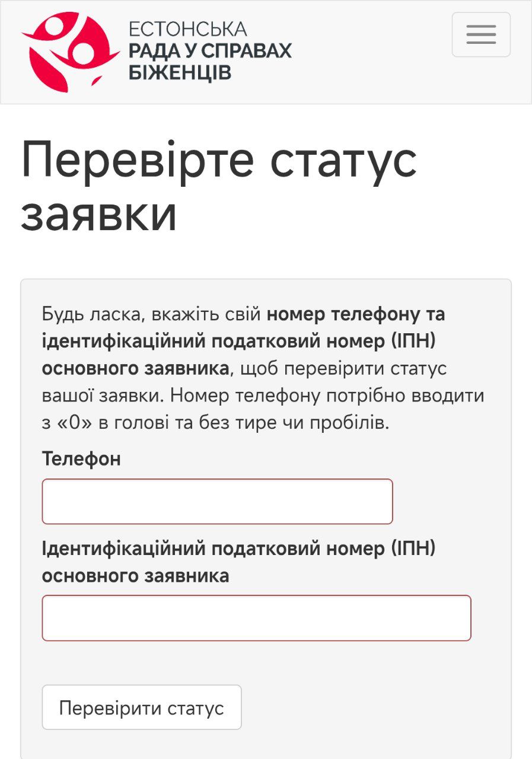Click the word БІЖЕНЦІВ in the logo
The image size is (532, 759).
(x=180, y=72)
